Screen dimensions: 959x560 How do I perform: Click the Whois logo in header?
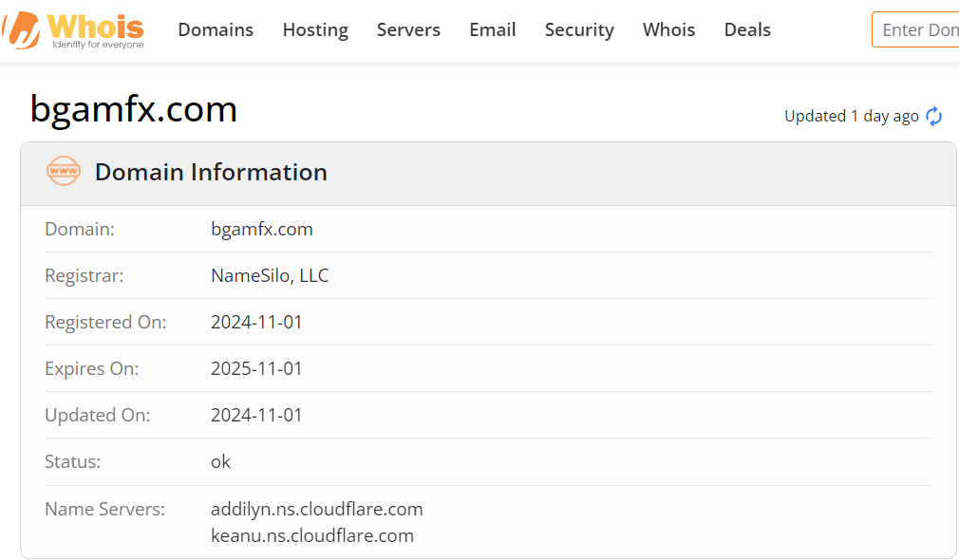point(73,30)
